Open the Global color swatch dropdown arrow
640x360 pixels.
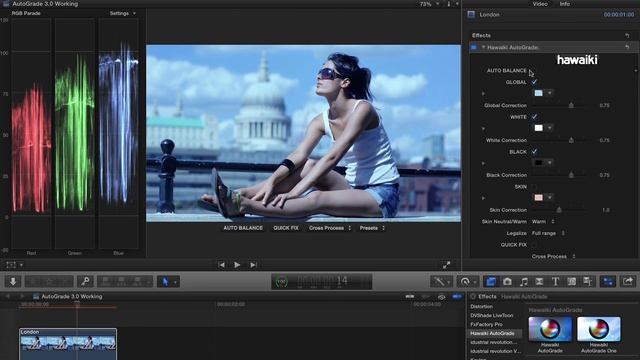(550, 93)
